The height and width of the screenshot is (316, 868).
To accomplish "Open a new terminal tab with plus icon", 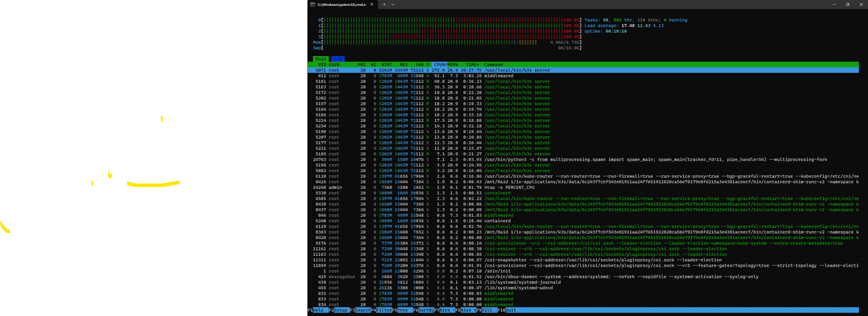I will [x=384, y=5].
